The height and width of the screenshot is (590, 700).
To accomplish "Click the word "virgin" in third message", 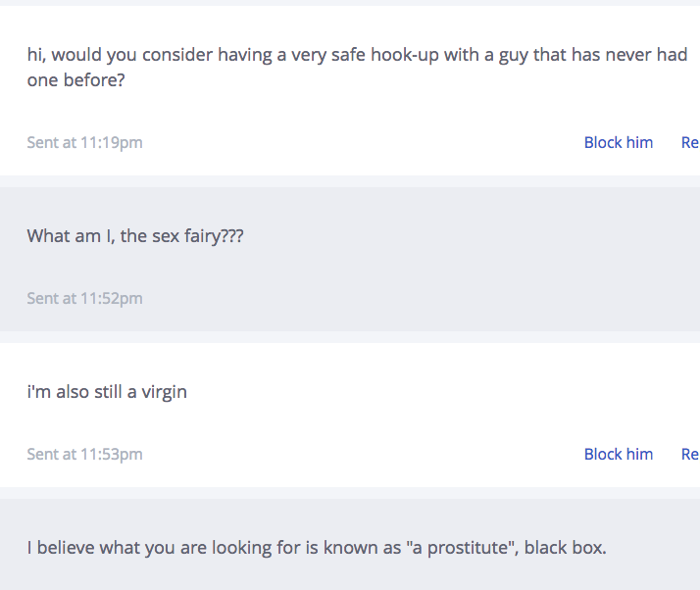I will pyautogui.click(x=164, y=392).
